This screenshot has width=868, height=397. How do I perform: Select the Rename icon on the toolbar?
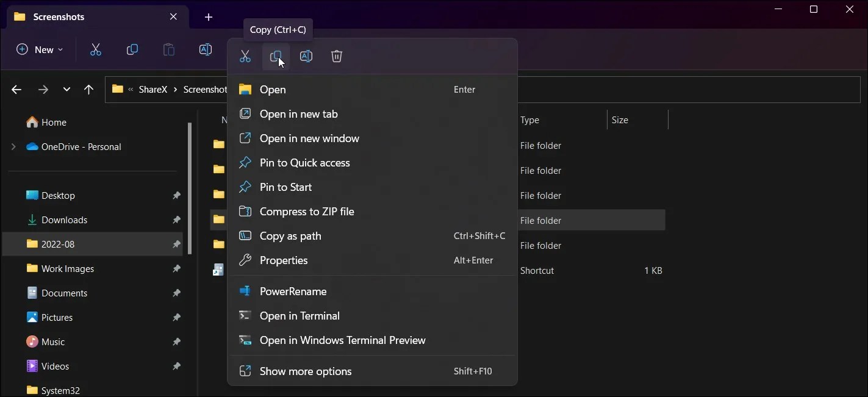pyautogui.click(x=205, y=49)
